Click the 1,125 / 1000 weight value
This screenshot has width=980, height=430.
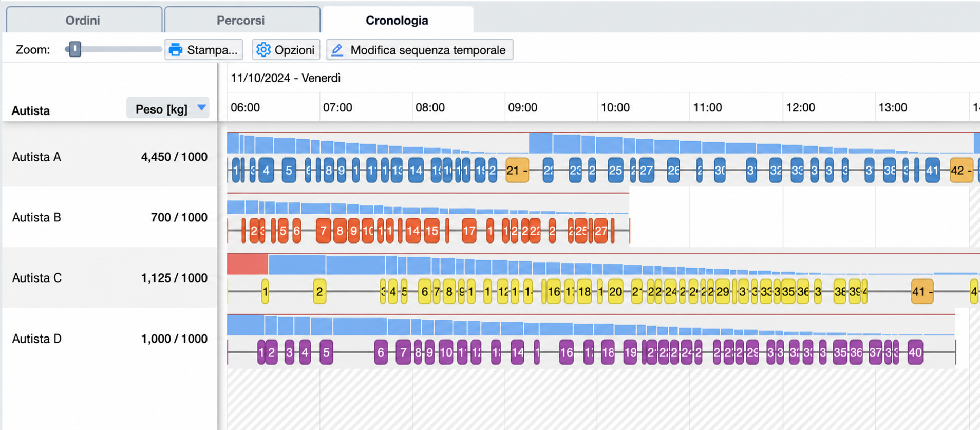pos(174,278)
